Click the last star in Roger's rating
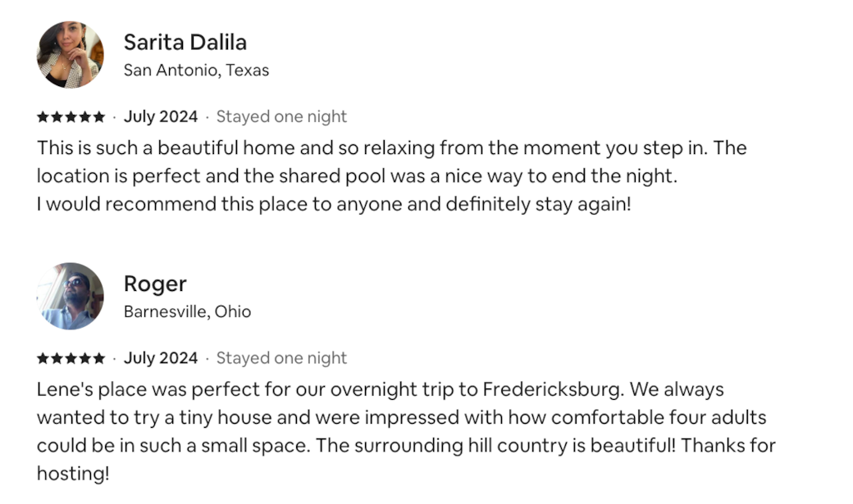This screenshot has width=853, height=504. 98,358
